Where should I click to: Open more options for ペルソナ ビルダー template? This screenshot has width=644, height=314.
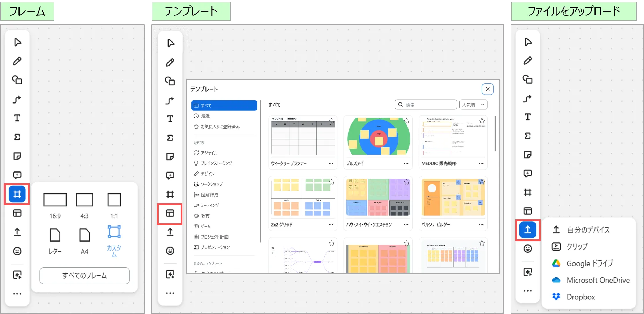(481, 224)
